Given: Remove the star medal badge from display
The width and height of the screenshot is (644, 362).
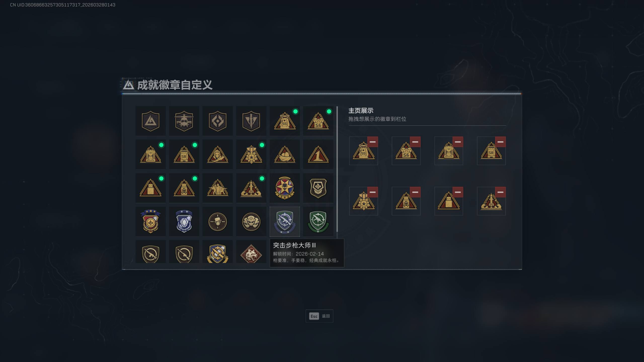Looking at the screenshot, I should pos(373,192).
